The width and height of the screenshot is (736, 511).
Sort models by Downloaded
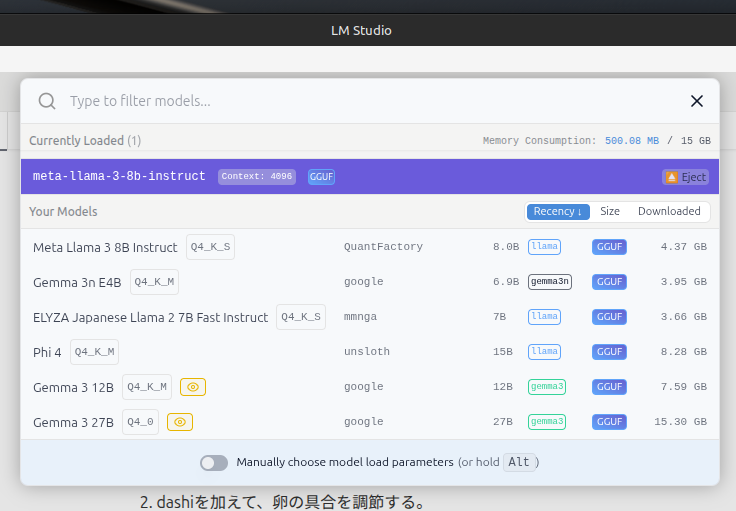click(x=669, y=211)
